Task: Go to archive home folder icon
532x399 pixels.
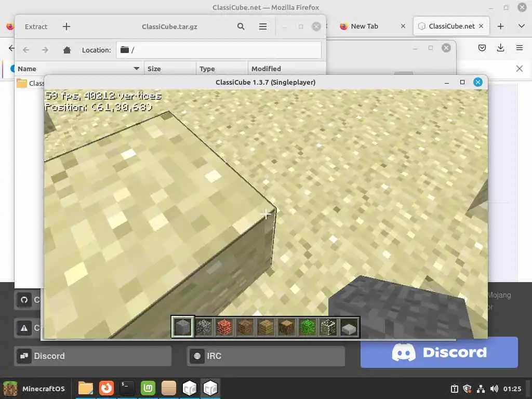Action: 67,50
